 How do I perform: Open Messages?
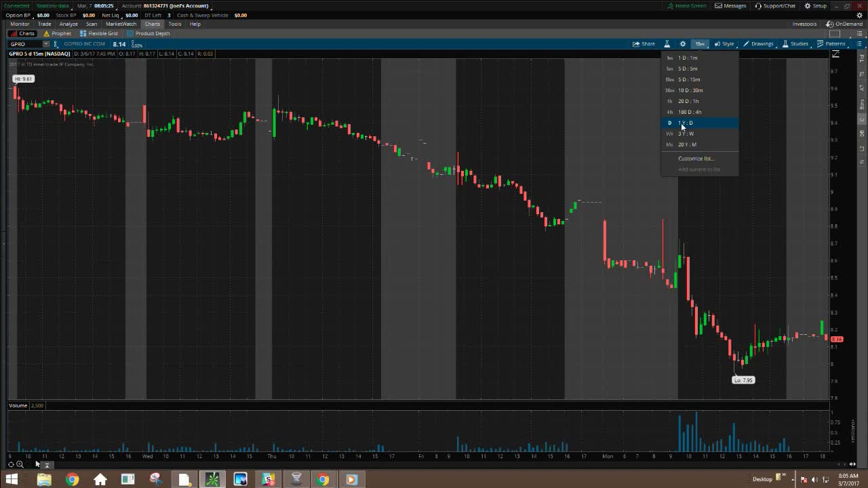730,5
